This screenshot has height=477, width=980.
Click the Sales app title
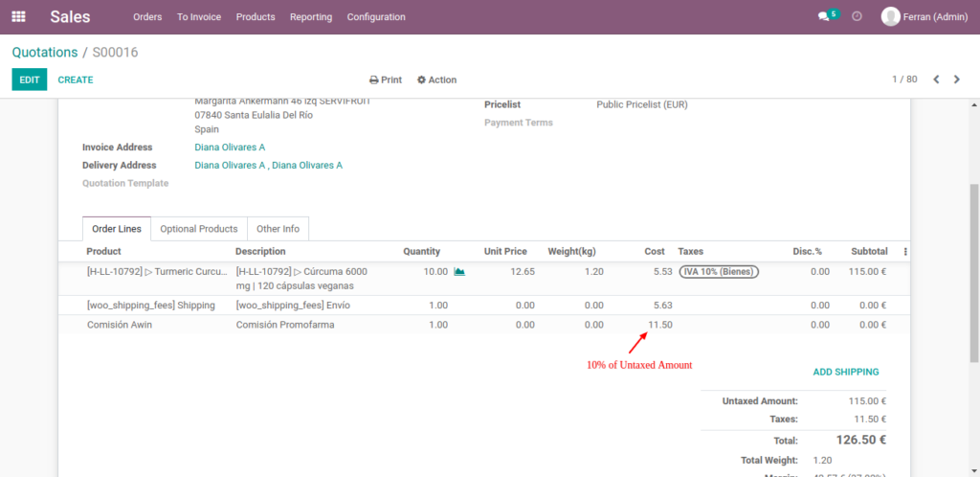click(70, 17)
